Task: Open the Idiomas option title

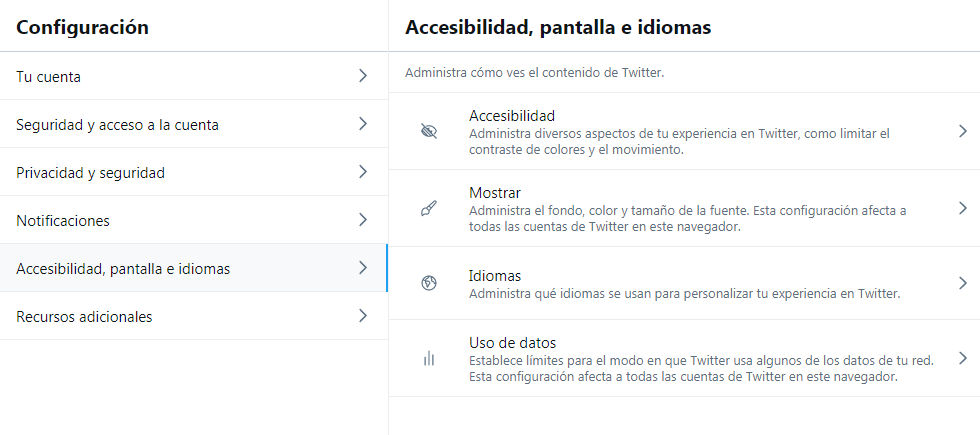Action: pyautogui.click(x=495, y=276)
